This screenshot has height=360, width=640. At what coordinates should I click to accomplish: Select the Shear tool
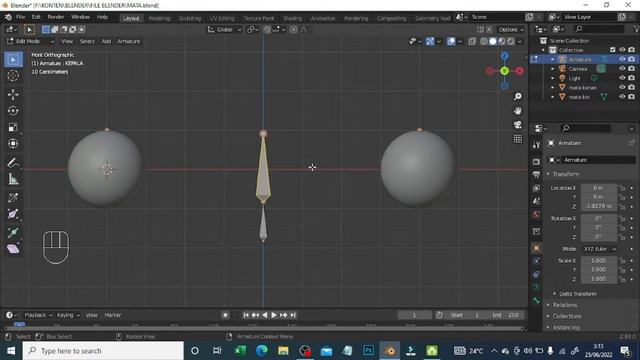point(13,249)
